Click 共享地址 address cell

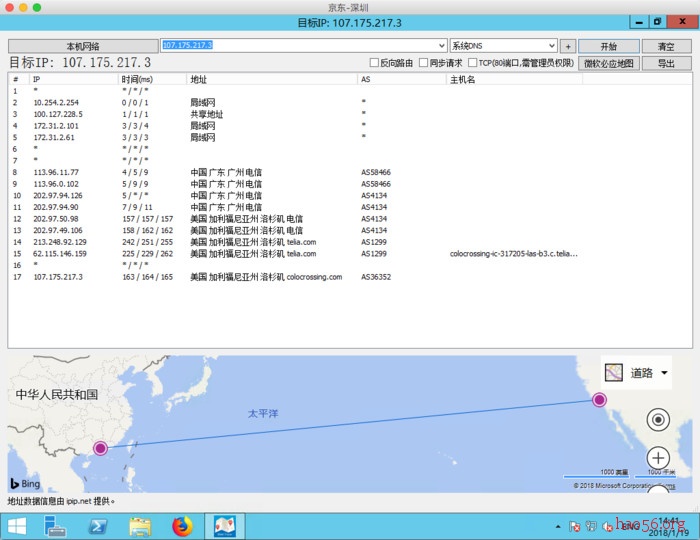(x=206, y=114)
